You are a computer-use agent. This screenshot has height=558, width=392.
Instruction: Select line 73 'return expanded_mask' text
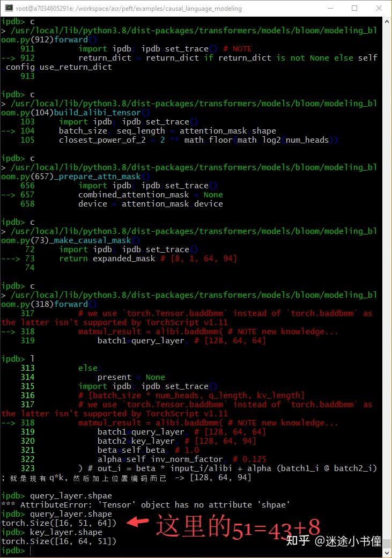tap(107, 259)
